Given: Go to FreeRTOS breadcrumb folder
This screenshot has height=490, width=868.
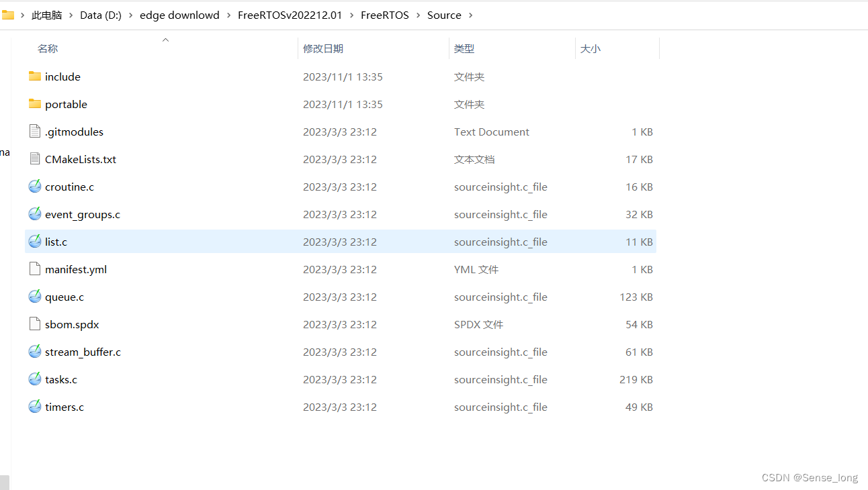Looking at the screenshot, I should pos(385,15).
